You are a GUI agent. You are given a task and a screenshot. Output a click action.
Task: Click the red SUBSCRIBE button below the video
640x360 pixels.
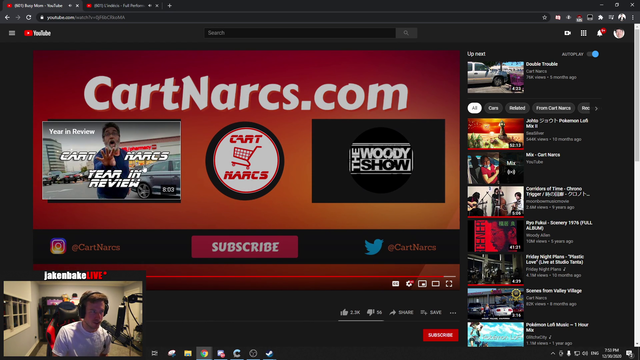click(x=440, y=335)
